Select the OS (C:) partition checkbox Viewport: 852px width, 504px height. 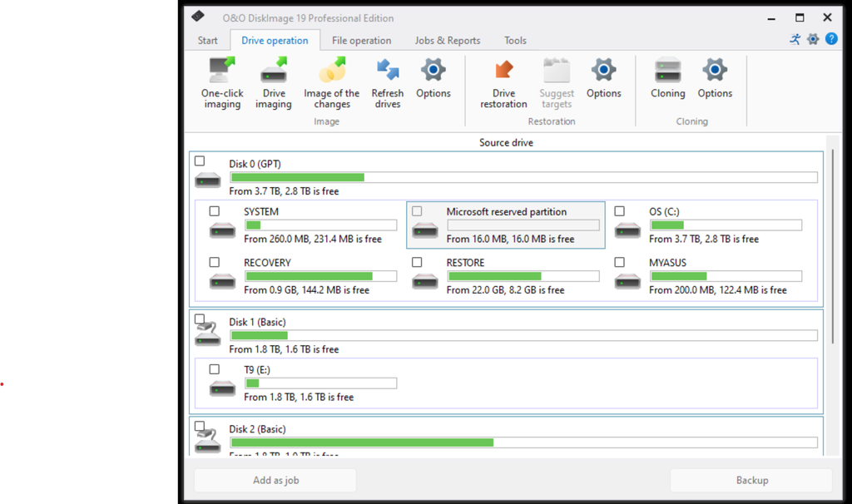619,210
